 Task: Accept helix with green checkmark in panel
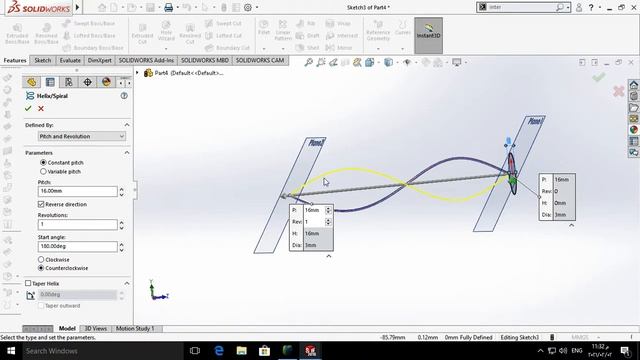tap(28, 109)
